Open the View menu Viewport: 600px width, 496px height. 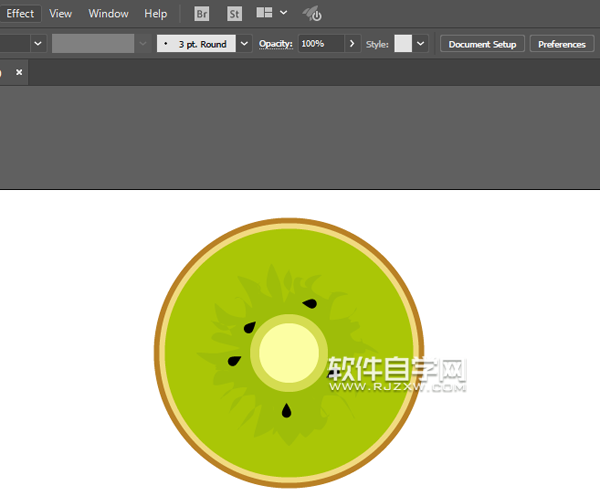[x=61, y=14]
